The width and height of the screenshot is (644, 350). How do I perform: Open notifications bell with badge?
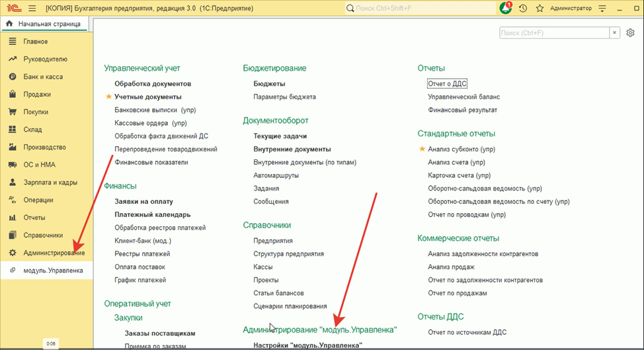point(506,8)
